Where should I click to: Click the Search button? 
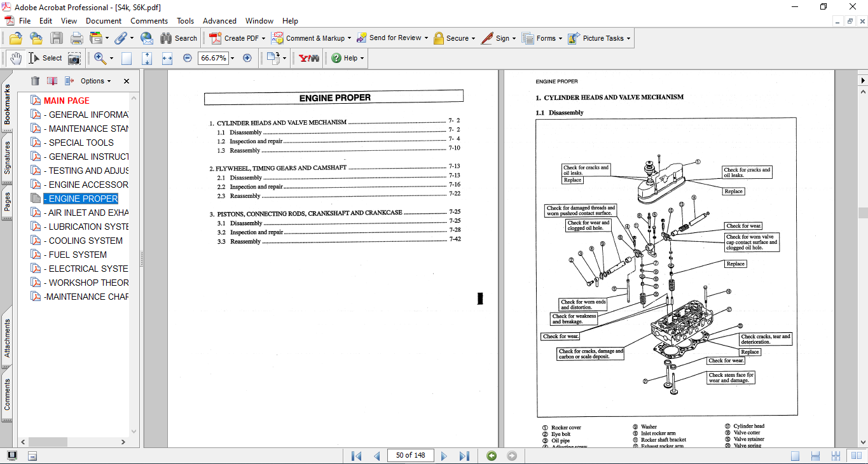pos(179,38)
